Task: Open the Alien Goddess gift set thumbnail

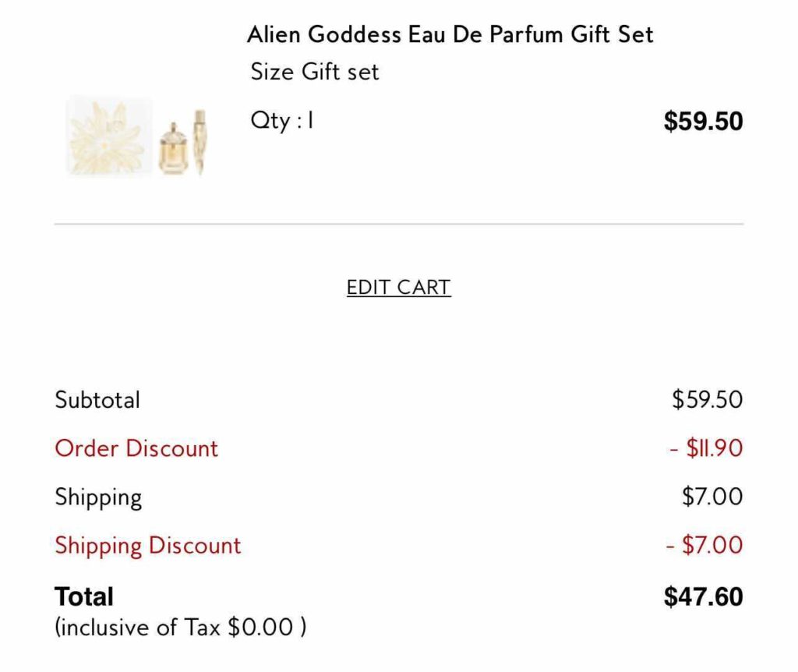Action: coord(140,137)
